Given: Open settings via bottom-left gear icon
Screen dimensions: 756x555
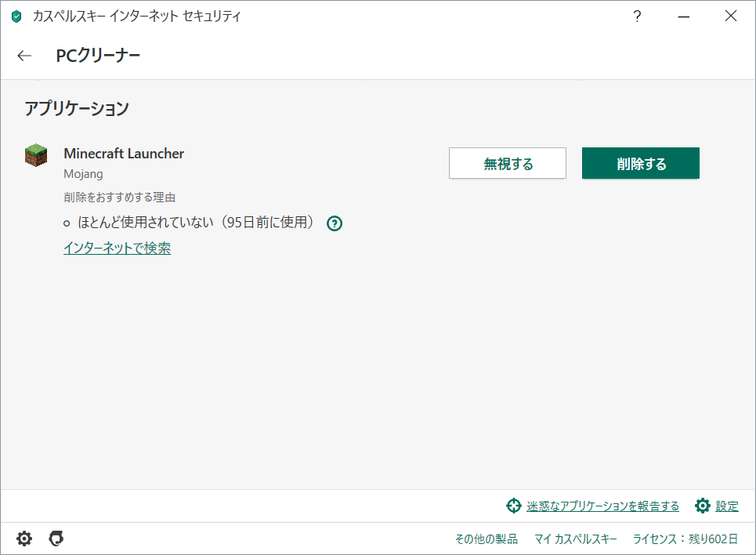Looking at the screenshot, I should [x=24, y=539].
